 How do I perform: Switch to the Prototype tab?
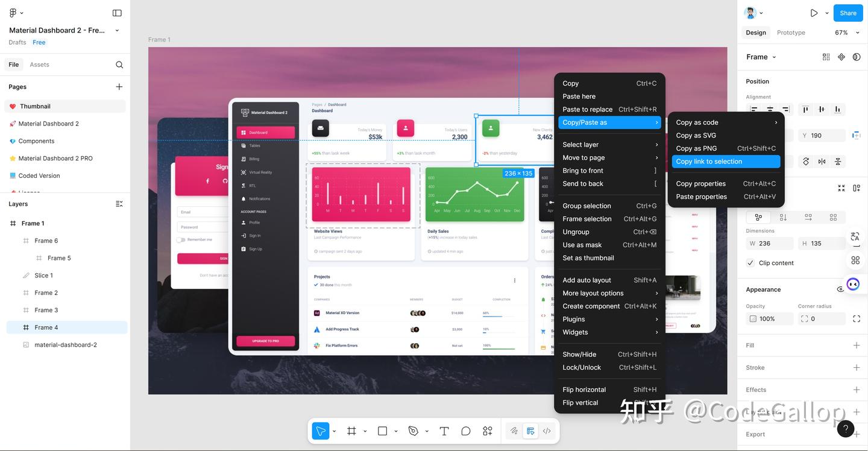pos(791,33)
